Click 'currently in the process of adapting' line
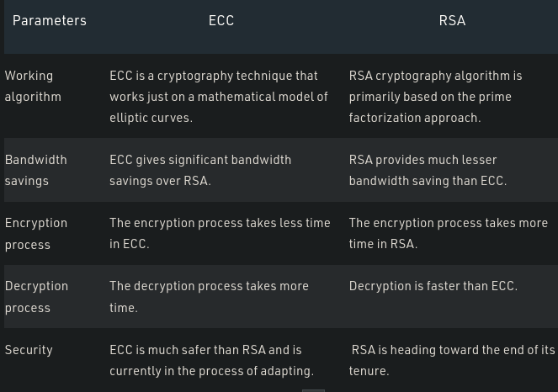The height and width of the screenshot is (392, 558). (x=211, y=371)
